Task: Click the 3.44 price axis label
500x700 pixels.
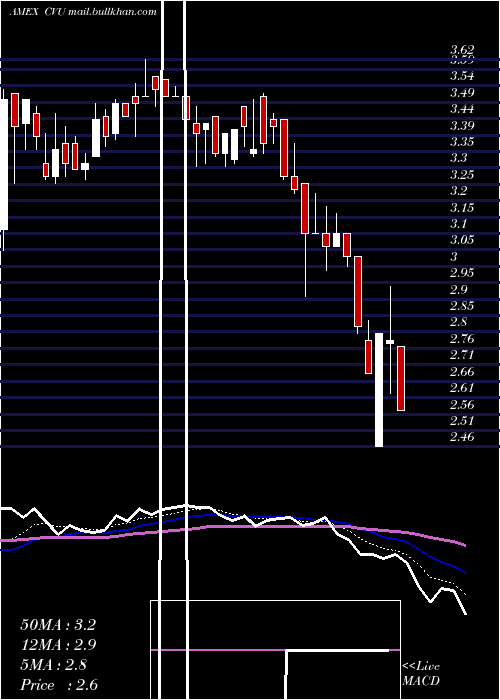Action: click(x=462, y=109)
